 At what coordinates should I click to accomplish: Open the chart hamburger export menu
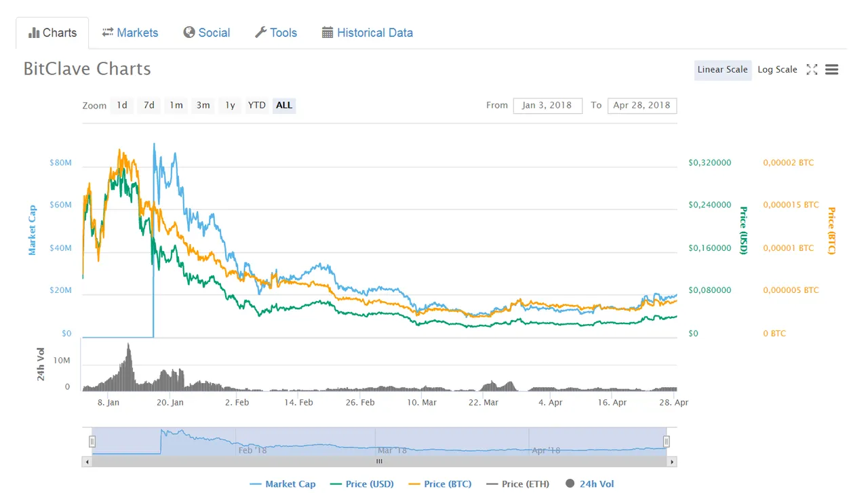pyautogui.click(x=832, y=69)
